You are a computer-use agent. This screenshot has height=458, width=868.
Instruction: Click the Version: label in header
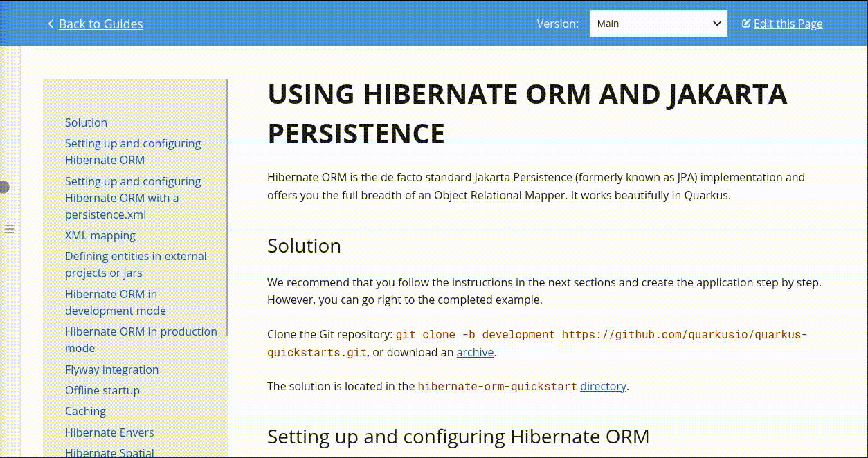click(557, 24)
